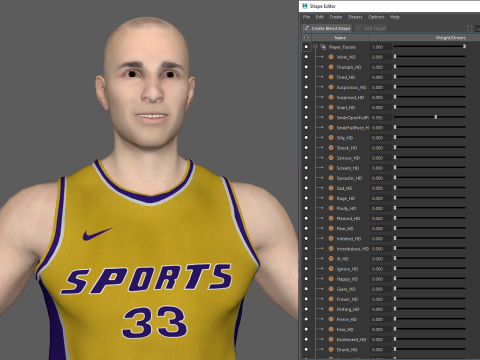
Task: Toggle visibility of Player_Facials group
Action: click(x=306, y=47)
